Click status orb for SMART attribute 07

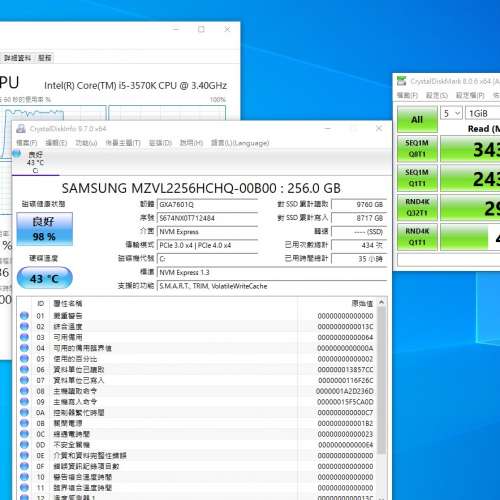tap(24, 380)
